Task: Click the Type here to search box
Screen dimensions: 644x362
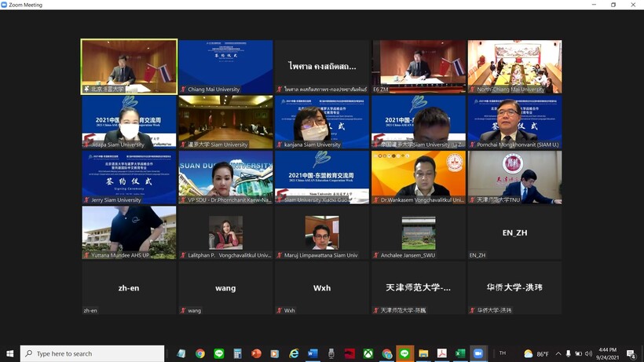Action: (93, 353)
